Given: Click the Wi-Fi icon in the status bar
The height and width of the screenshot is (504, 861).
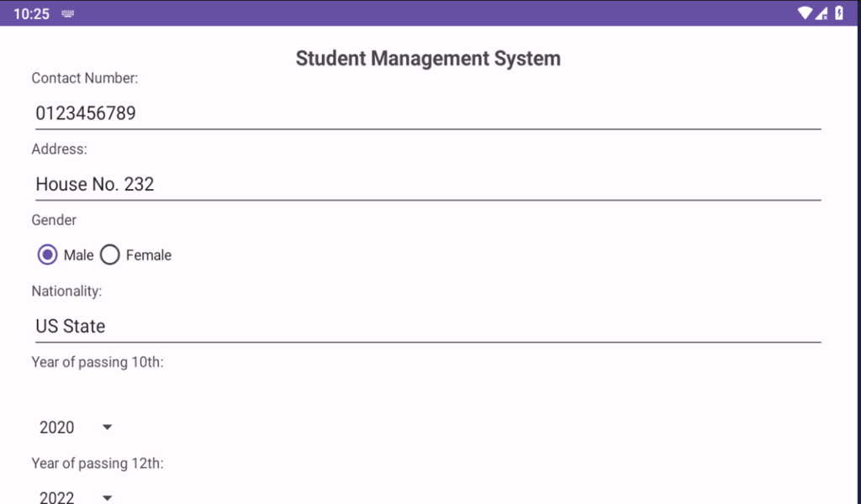Looking at the screenshot, I should click(803, 13).
